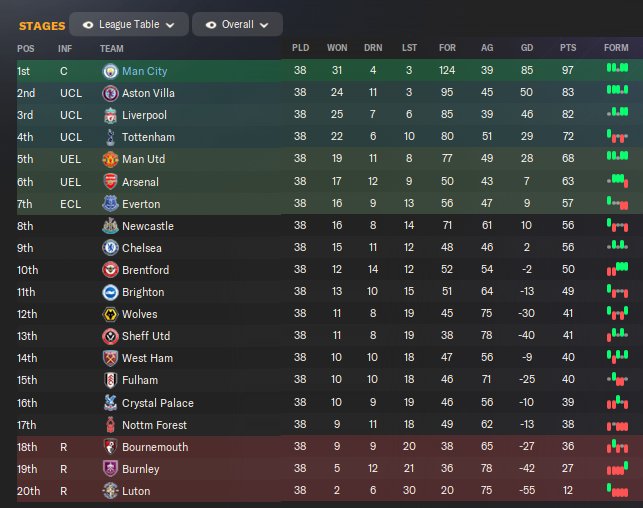
Task: Select the Liverpool crest icon
Action: (110, 115)
